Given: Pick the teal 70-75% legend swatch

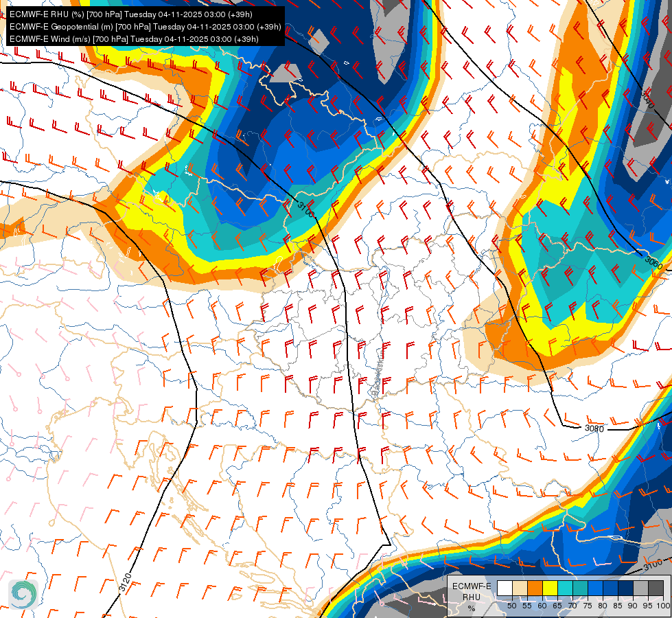Looking at the screenshot, I should 580,588.
